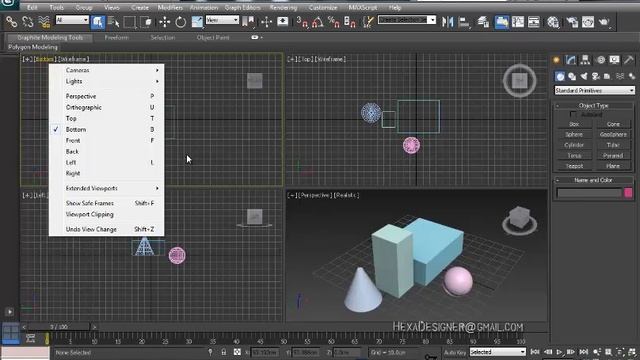The width and height of the screenshot is (640, 360).
Task: Click the Teapot primitive button
Action: coord(574,166)
